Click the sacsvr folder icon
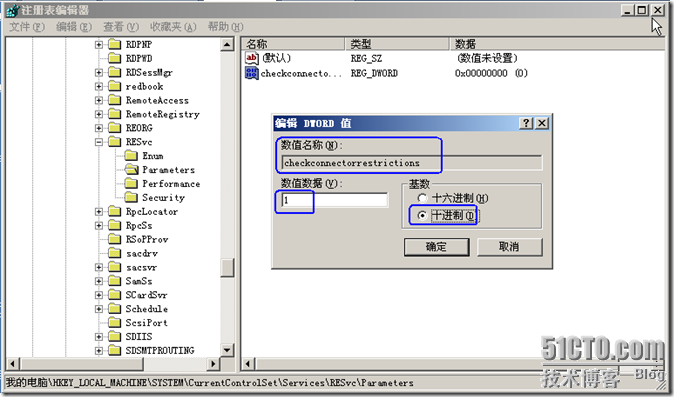The width and height of the screenshot is (674, 397). [x=114, y=267]
